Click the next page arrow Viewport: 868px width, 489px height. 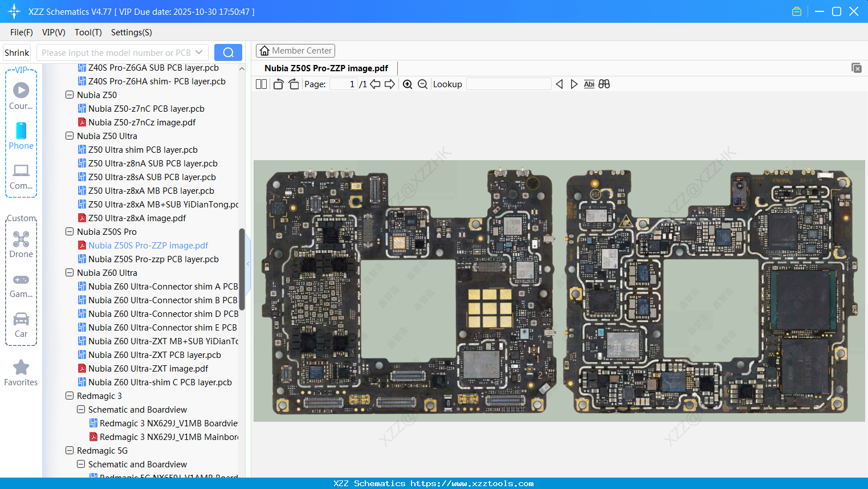[x=390, y=84]
